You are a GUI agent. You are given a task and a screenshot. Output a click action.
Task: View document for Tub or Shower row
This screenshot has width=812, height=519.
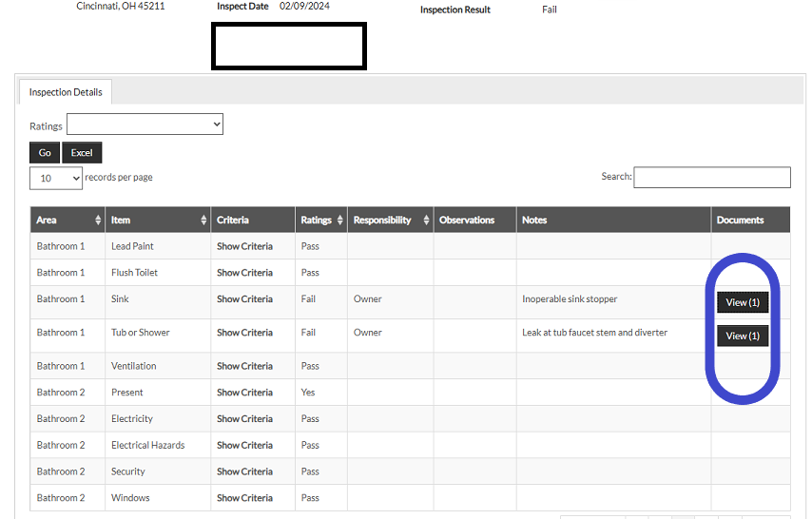pyautogui.click(x=743, y=336)
